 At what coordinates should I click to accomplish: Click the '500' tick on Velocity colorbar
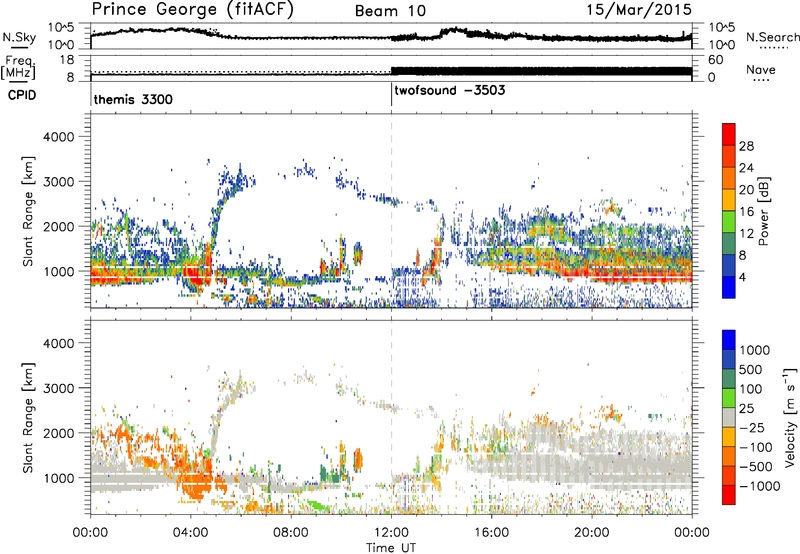coord(751,369)
